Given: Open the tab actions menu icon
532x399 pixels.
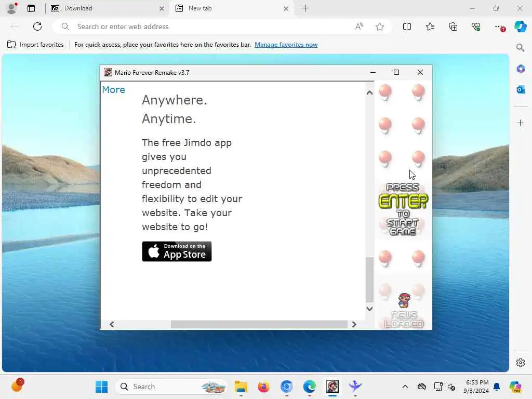Looking at the screenshot, I should [x=31, y=8].
